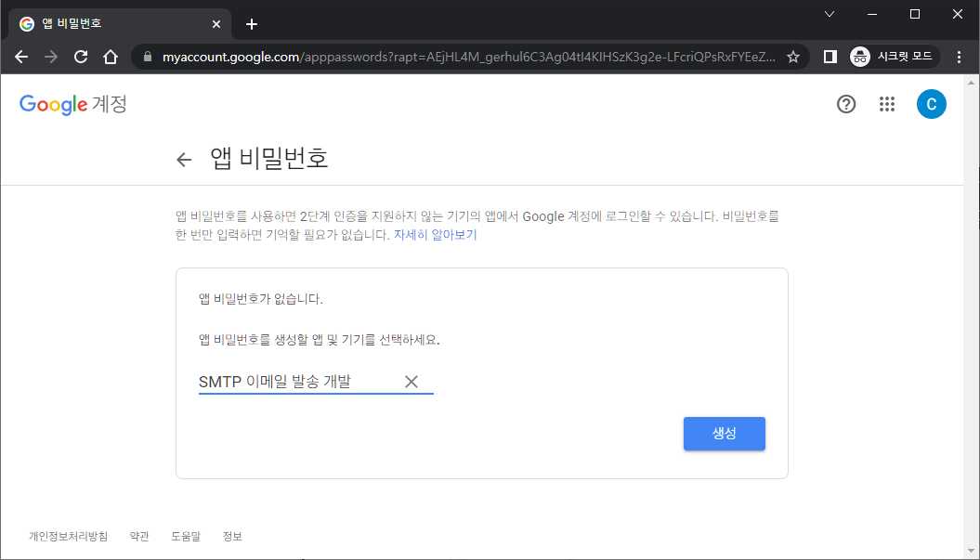This screenshot has width=980, height=560.
Task: Select the 앱 비밀번호 browser tab
Action: [119, 24]
